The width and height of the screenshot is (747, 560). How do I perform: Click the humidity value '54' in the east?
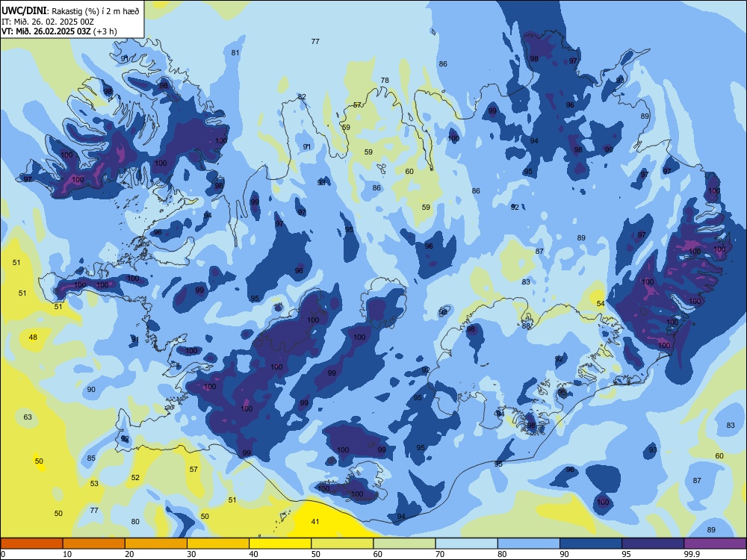pos(601,303)
